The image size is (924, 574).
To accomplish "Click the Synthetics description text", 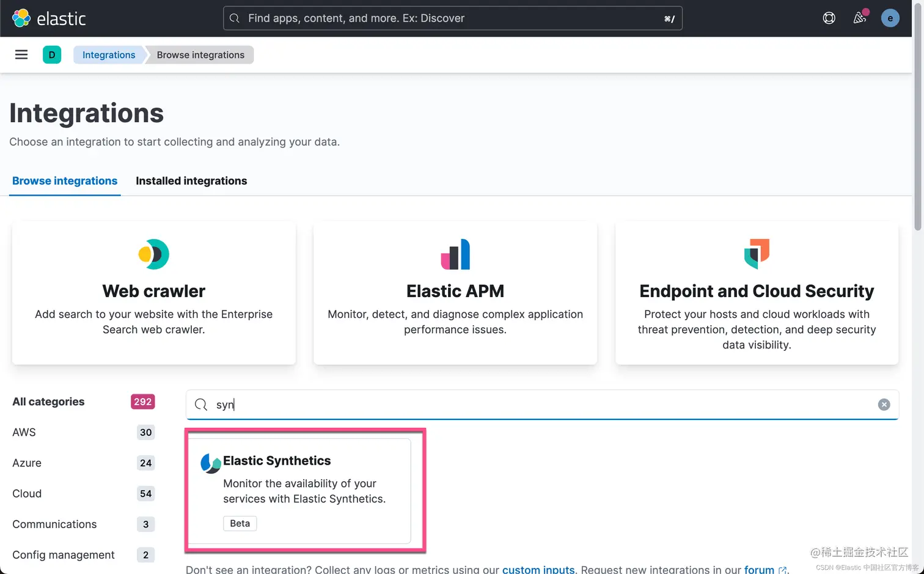I will pyautogui.click(x=304, y=491).
